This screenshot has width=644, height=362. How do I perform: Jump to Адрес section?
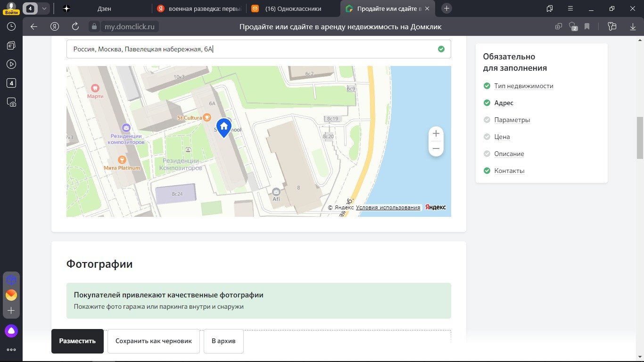click(x=504, y=103)
